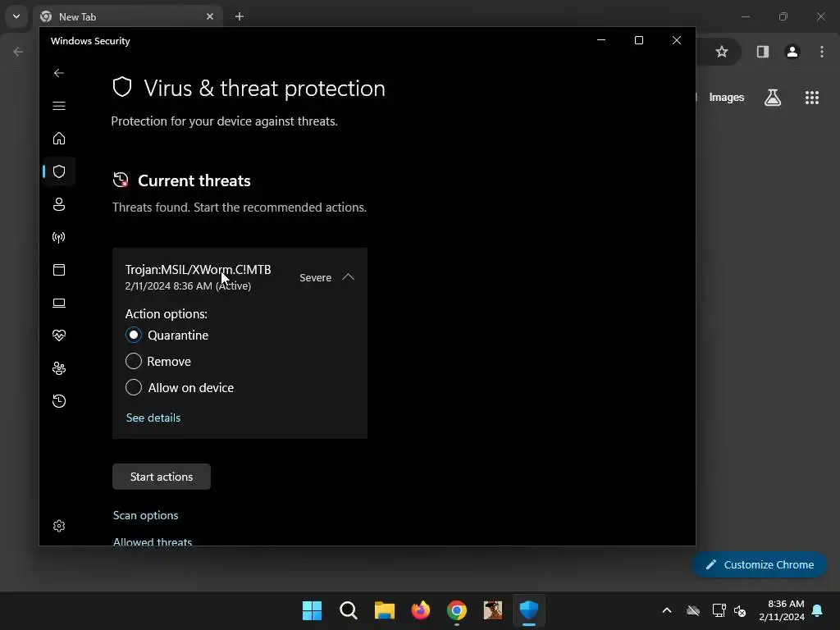This screenshot has width=840, height=630.
Task: Open Home in Windows Security sidebar
Action: pos(59,139)
